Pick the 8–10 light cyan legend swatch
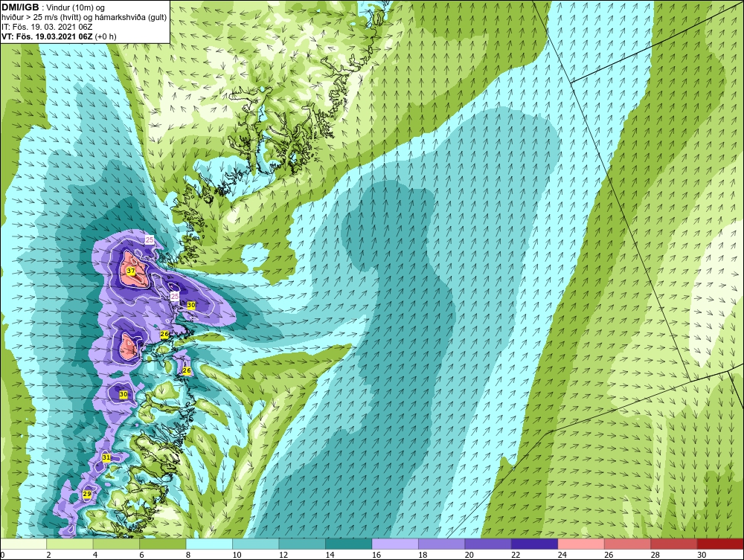Image resolution: width=744 pixels, height=560 pixels. point(209,544)
